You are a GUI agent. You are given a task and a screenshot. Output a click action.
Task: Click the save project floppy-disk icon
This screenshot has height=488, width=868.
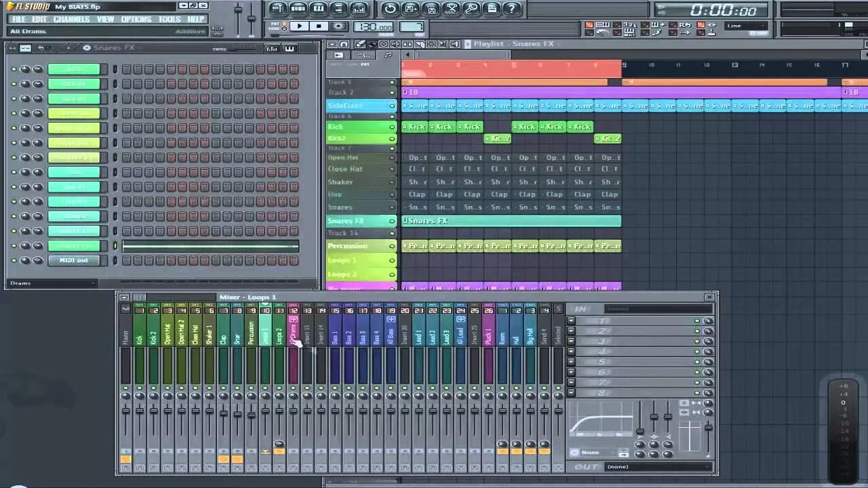click(x=410, y=9)
